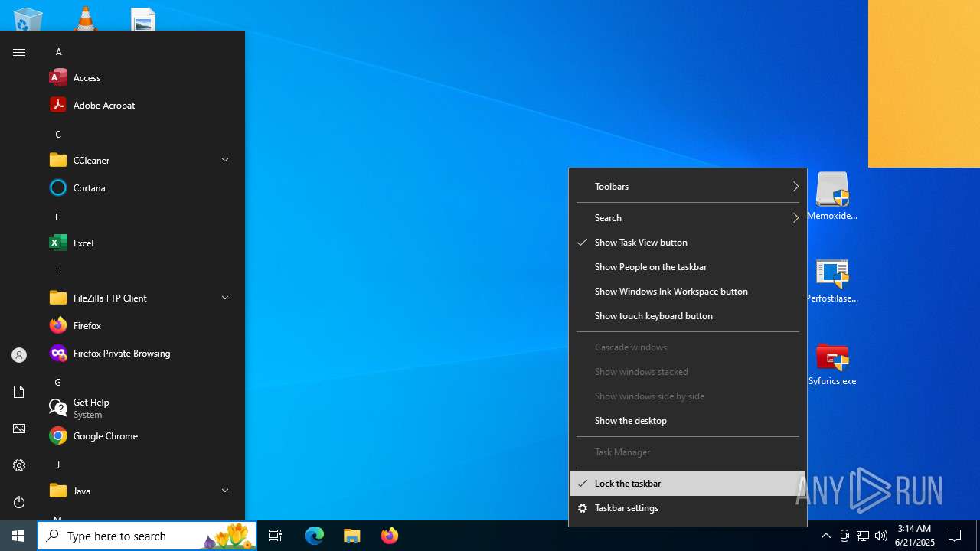Click the Power button in Start sidebar

[19, 502]
